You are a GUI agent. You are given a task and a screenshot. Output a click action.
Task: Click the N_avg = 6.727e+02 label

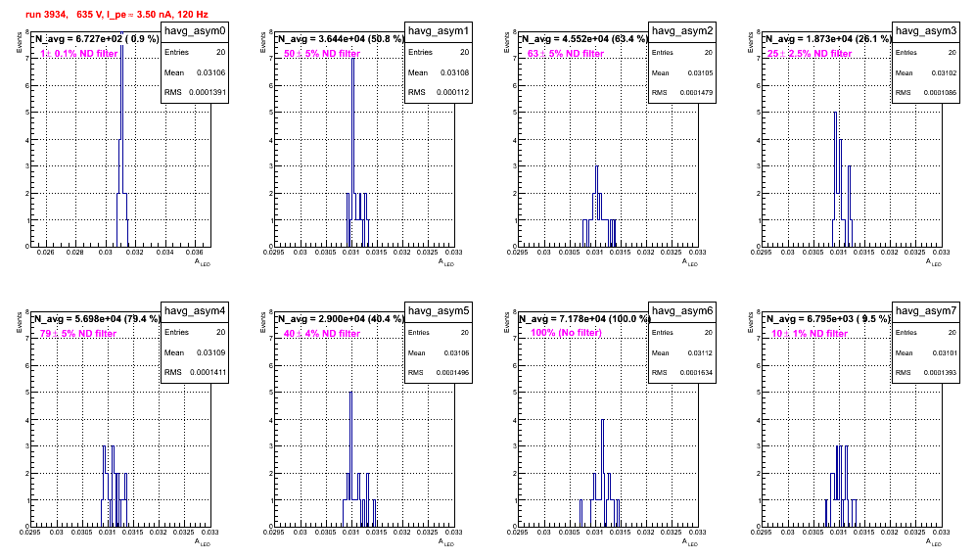[96, 39]
